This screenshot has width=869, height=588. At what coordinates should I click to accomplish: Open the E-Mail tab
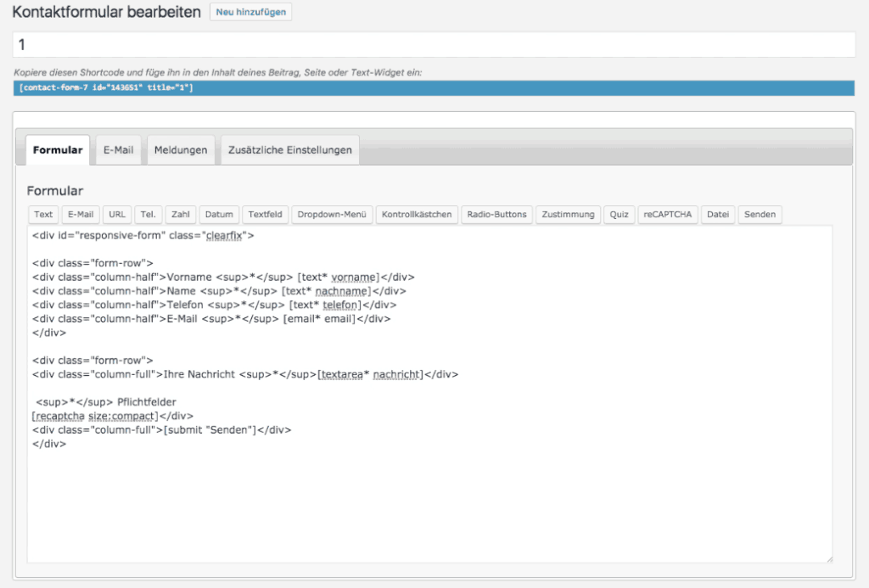coord(118,150)
